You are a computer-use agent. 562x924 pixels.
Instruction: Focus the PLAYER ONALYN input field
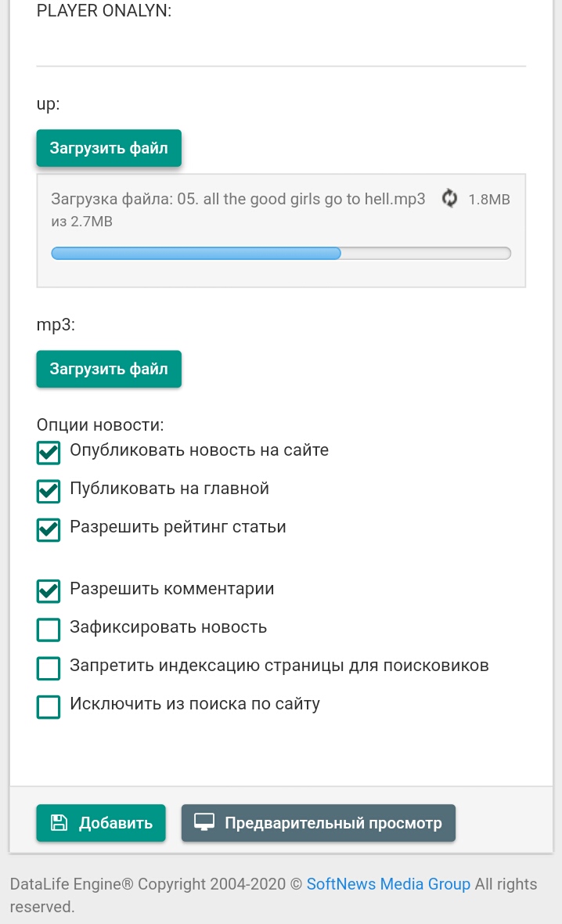pos(281,49)
